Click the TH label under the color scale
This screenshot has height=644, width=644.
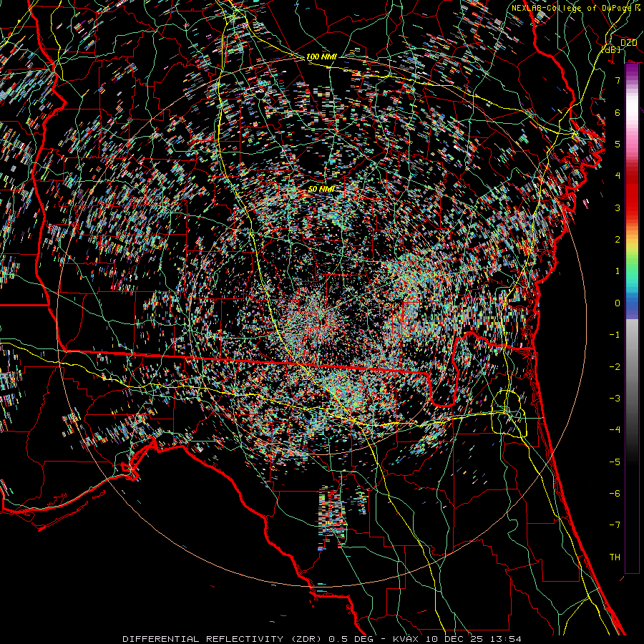[x=615, y=557]
